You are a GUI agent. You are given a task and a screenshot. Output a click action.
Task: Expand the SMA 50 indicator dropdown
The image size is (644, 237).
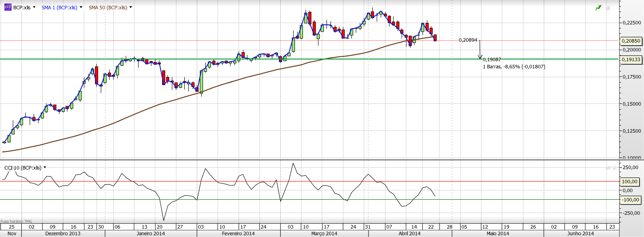coord(130,8)
